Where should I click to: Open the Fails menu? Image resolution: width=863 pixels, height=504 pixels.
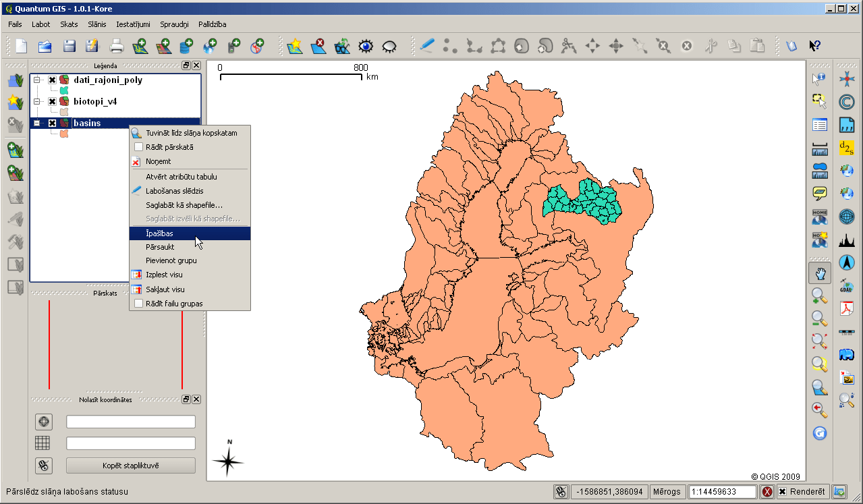[x=16, y=24]
